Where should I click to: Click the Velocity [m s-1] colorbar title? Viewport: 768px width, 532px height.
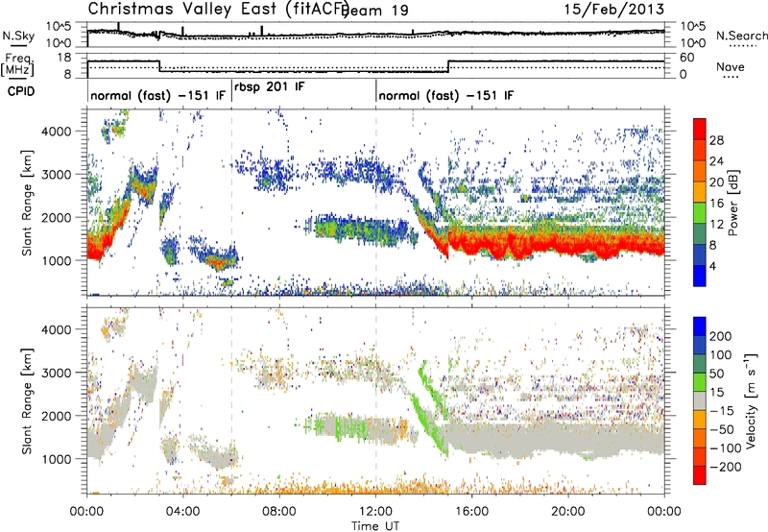point(750,400)
